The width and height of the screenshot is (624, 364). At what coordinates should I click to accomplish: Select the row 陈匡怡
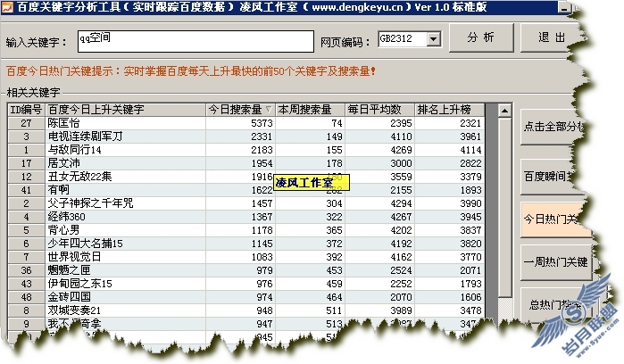245,123
